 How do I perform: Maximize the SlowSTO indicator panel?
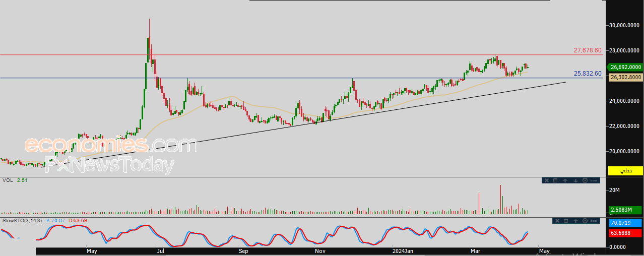566,221
